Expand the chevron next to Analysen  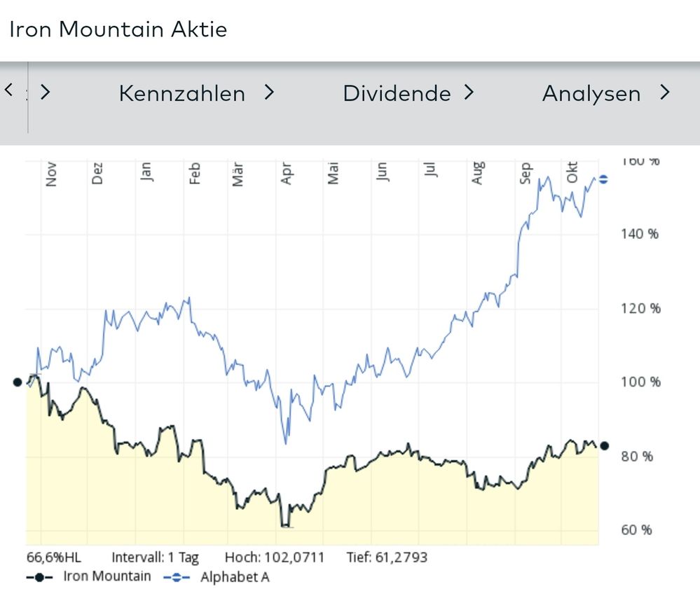pyautogui.click(x=665, y=92)
